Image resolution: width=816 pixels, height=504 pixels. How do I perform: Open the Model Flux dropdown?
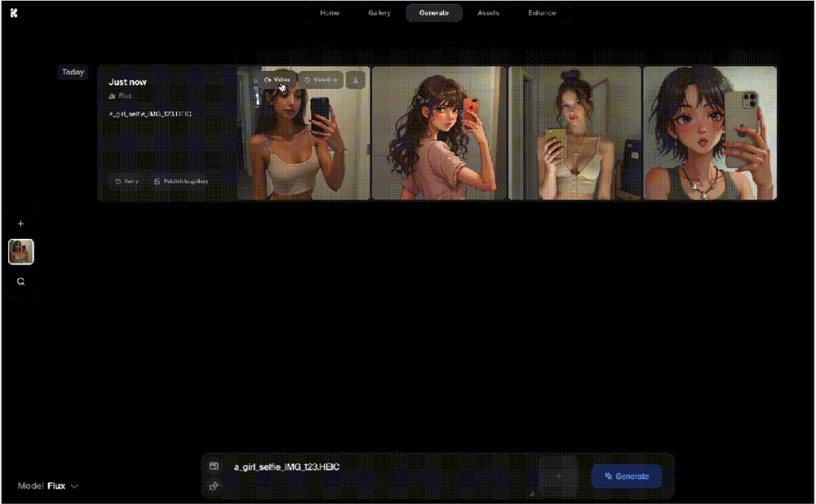[48, 486]
